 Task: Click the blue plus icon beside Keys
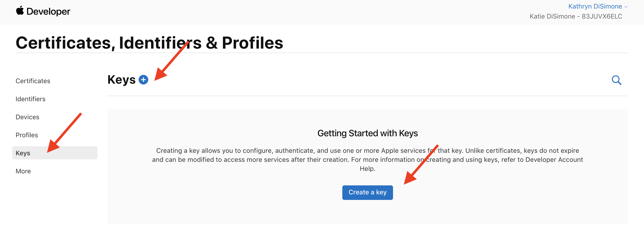tap(143, 80)
